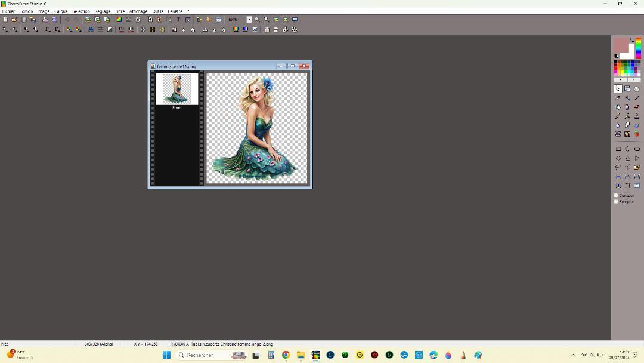Swap foreground and background colors
This screenshot has height=363, width=644.
click(632, 41)
